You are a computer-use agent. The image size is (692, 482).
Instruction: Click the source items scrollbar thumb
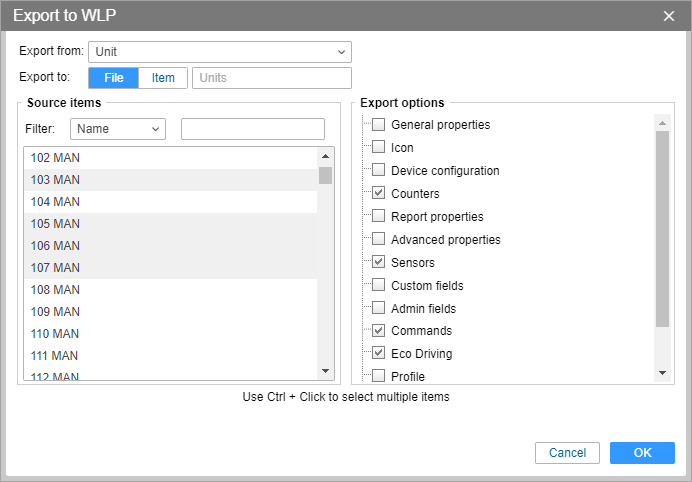tap(325, 175)
